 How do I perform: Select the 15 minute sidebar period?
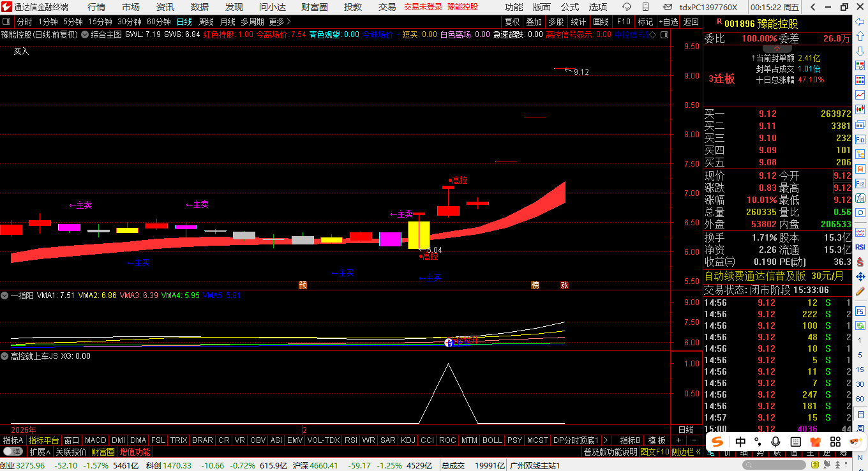[x=860, y=370]
